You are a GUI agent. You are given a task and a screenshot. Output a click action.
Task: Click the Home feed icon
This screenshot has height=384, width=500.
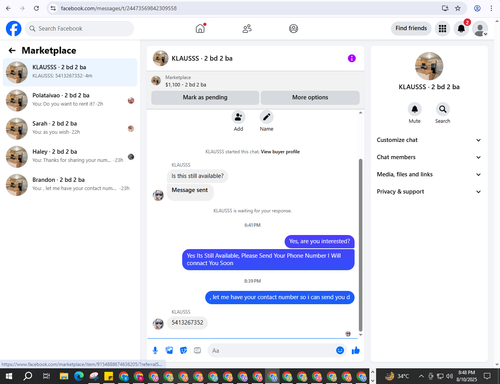pyautogui.click(x=200, y=29)
